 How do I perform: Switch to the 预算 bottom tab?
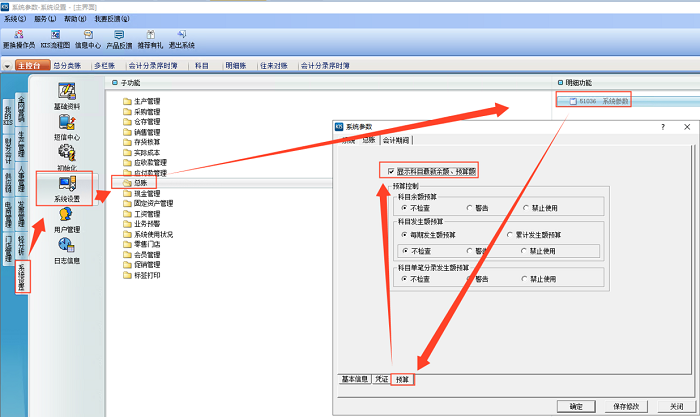pyautogui.click(x=402, y=380)
